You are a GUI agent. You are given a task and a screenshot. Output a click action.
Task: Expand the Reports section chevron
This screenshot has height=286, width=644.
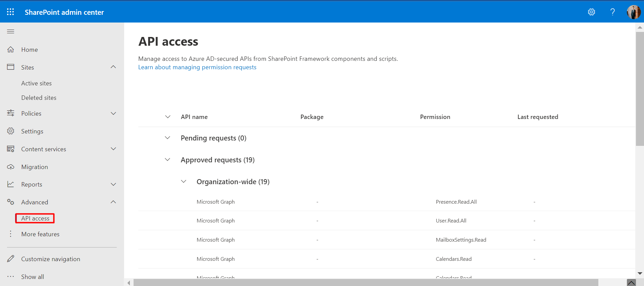(113, 184)
